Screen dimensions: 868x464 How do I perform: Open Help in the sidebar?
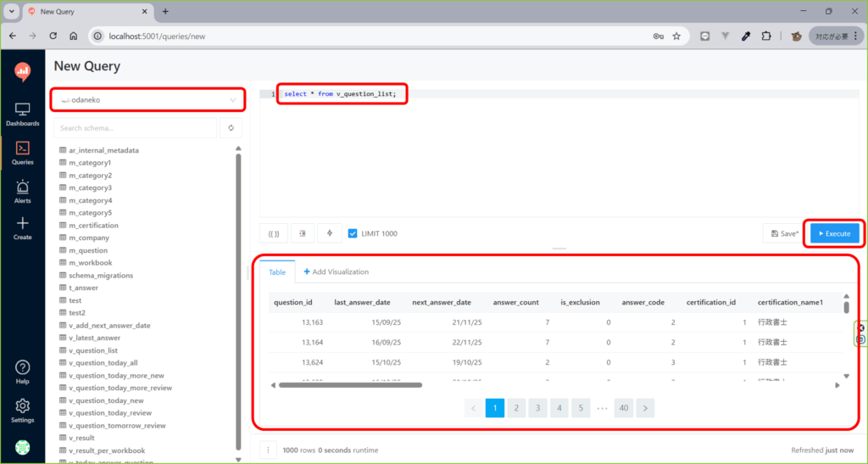(x=23, y=372)
